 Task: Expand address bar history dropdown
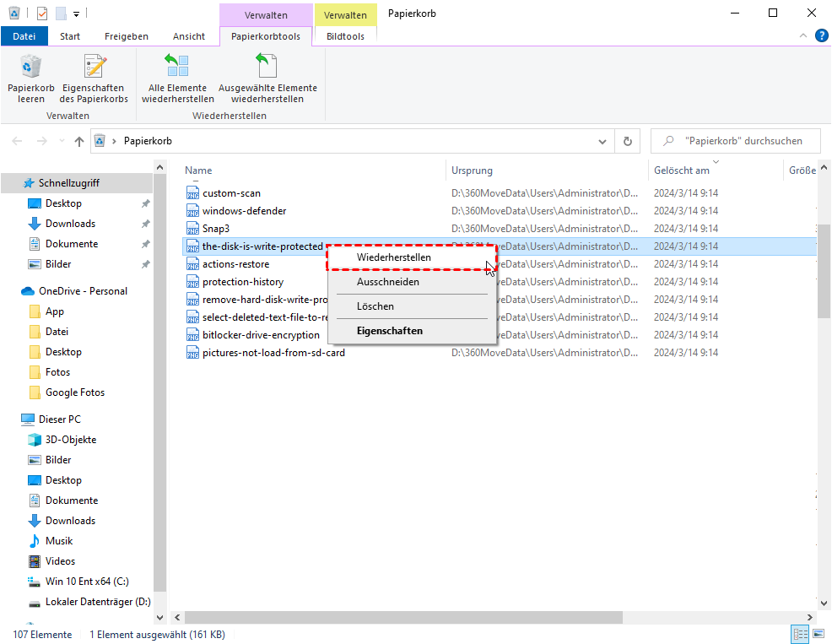pos(602,141)
